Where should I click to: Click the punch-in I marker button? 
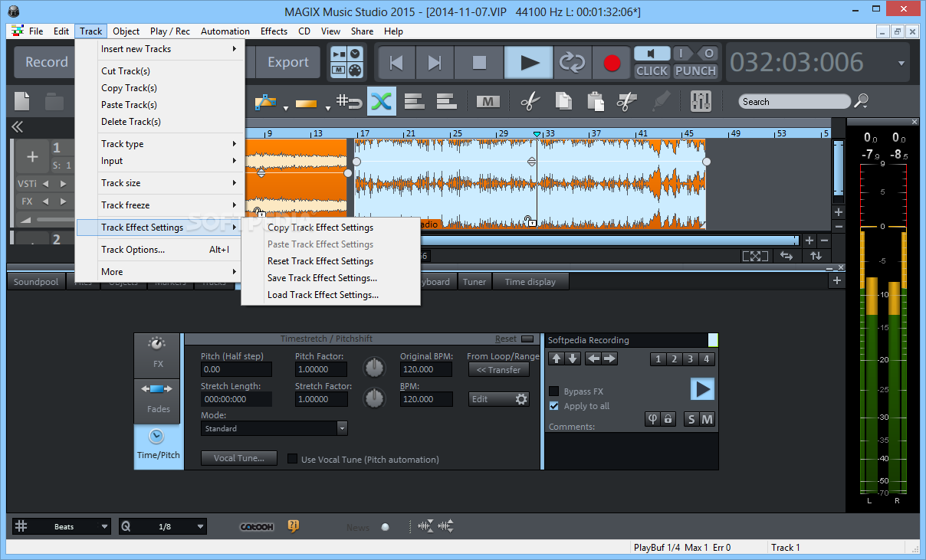tap(682, 54)
